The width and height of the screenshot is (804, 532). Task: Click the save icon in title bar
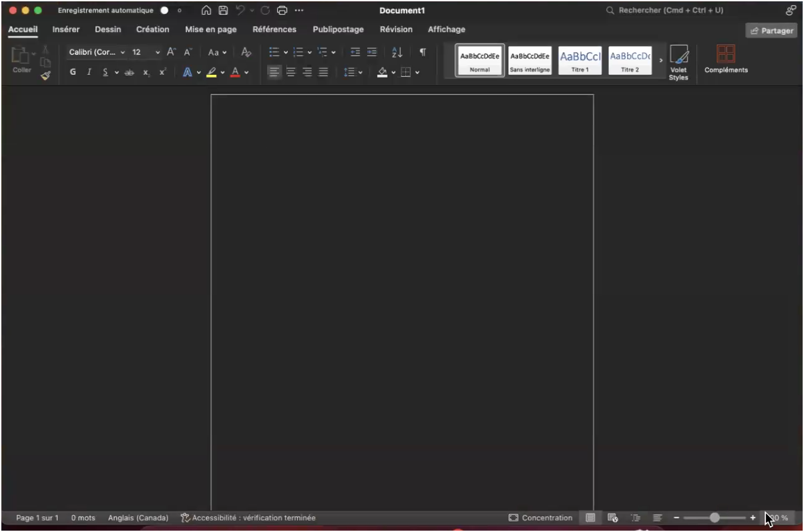[x=224, y=11]
